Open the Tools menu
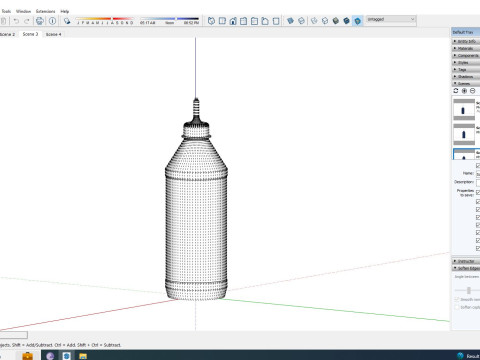This screenshot has width=480, height=360. point(6,11)
